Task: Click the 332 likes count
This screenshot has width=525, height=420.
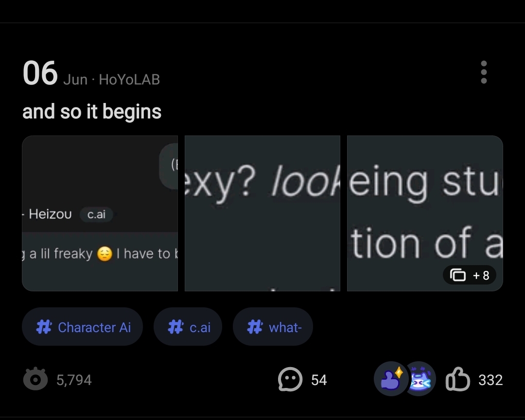Action: point(490,380)
